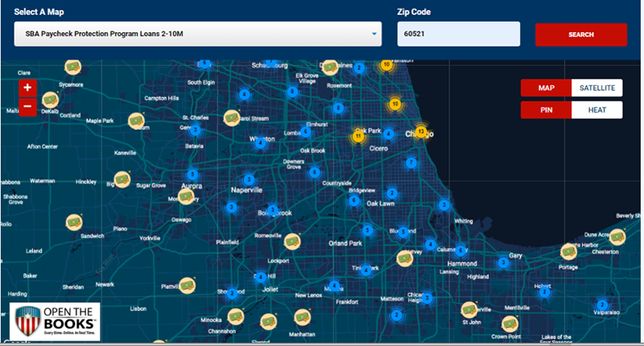Open the money marker near Clare
644x346 pixels.
[72, 67]
